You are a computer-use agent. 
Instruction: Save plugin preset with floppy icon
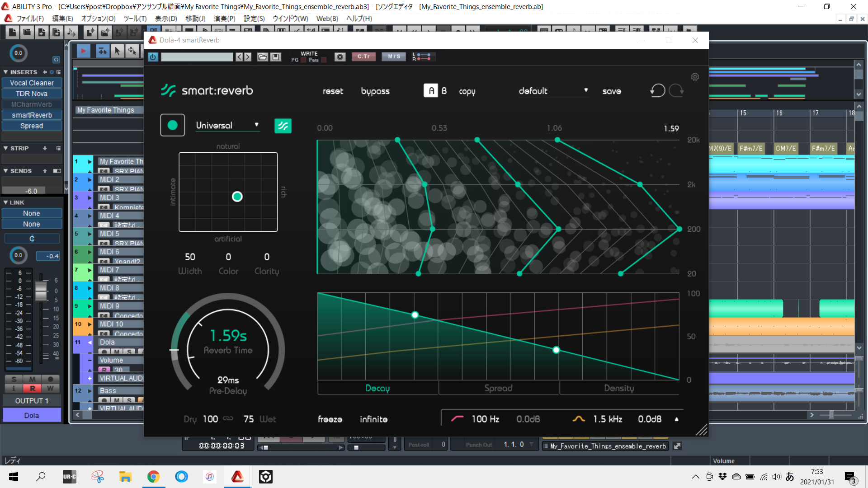click(276, 57)
